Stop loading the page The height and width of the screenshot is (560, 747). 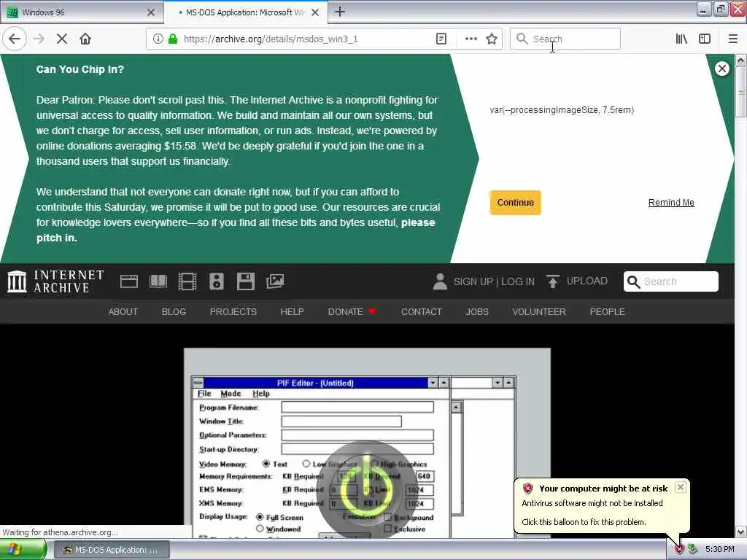(x=62, y=39)
